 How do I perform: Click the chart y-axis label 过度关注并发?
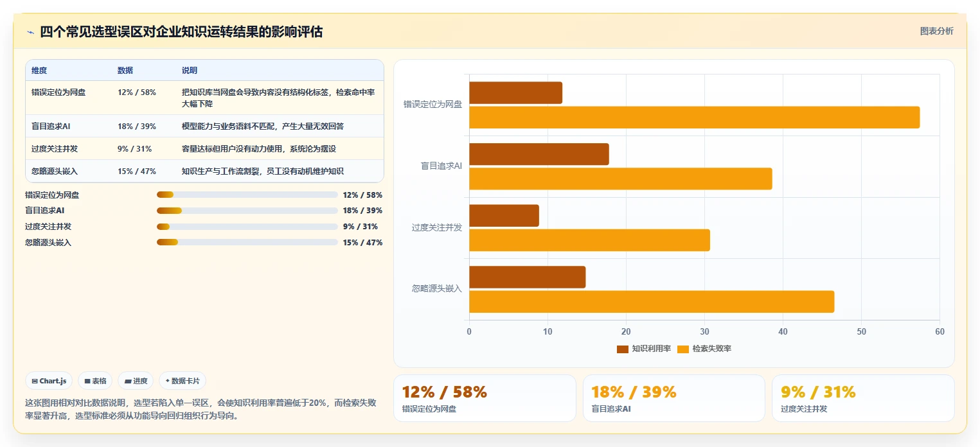pos(437,227)
